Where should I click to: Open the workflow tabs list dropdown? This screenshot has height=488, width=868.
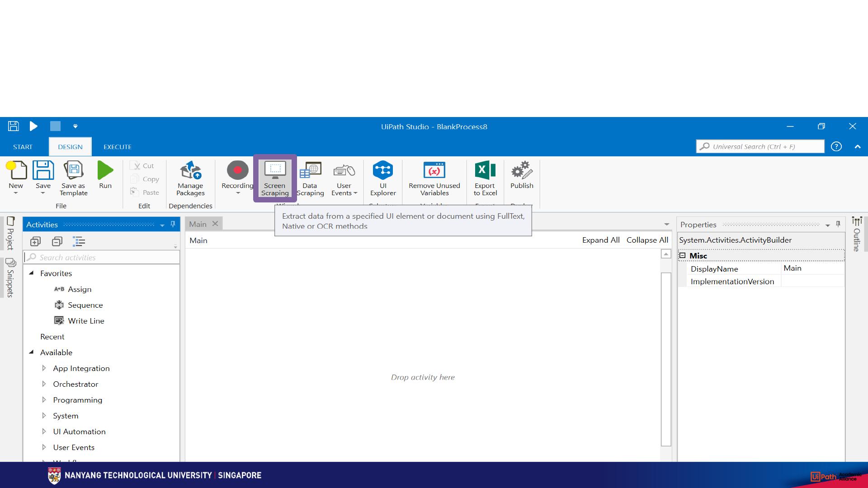click(666, 225)
